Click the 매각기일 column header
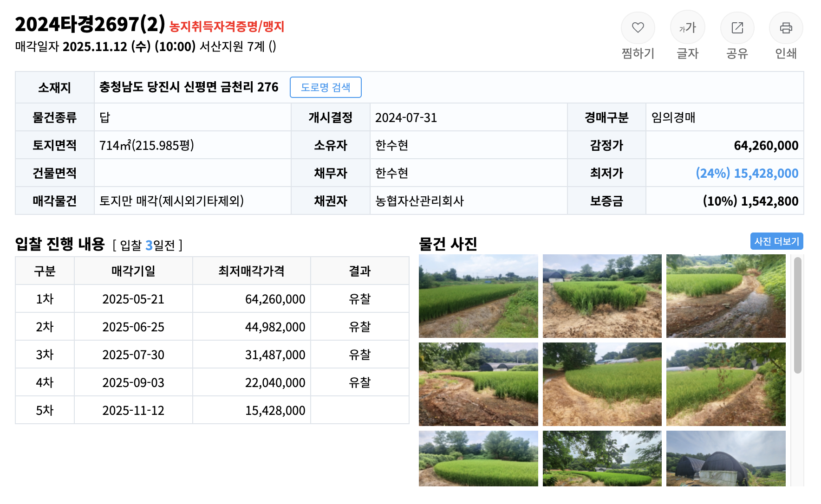The width and height of the screenshot is (821, 504). point(133,271)
